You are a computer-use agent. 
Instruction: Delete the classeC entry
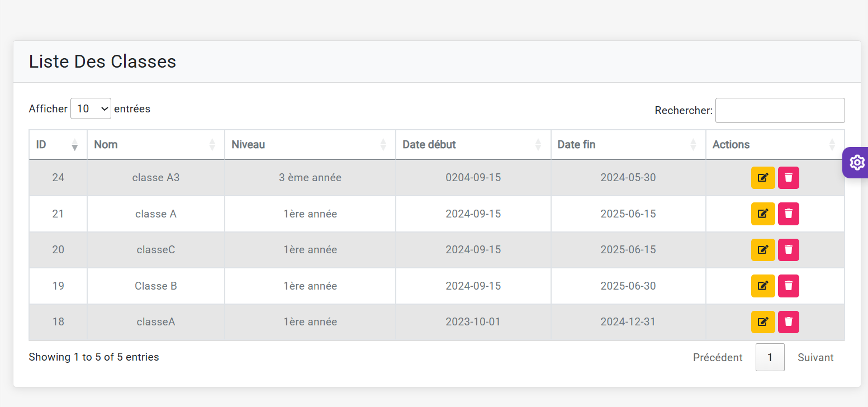pos(788,250)
